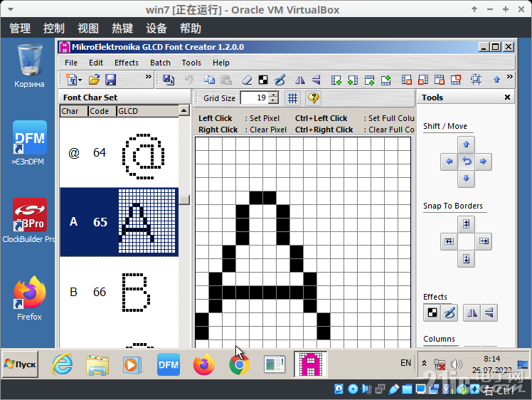Screen dimensions: 532x400
Task: Click the Copy toolbar icon
Action: click(209, 80)
